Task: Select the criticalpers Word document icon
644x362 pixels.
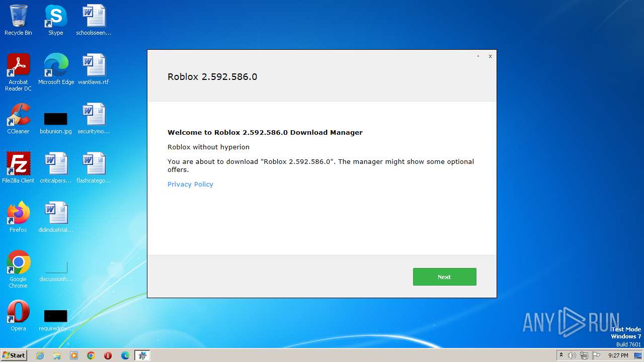Action: coord(56,168)
